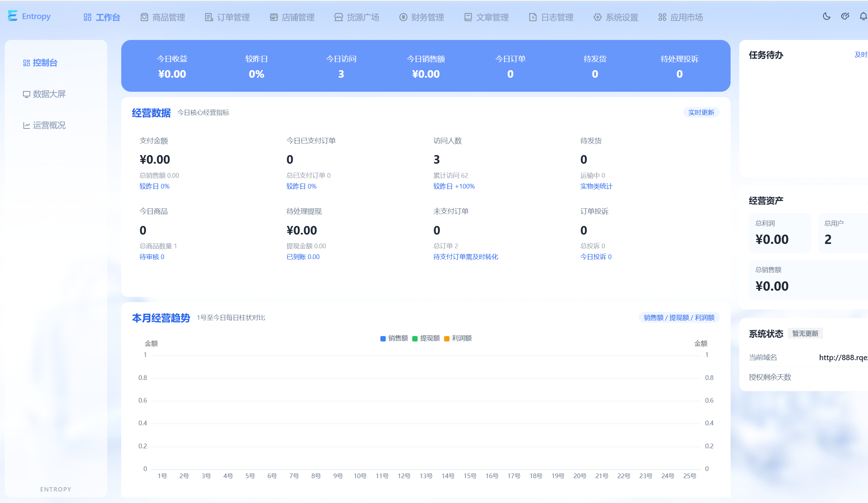Click 待支付订单需及时转化 link
This screenshot has width=868, height=503.
click(465, 257)
